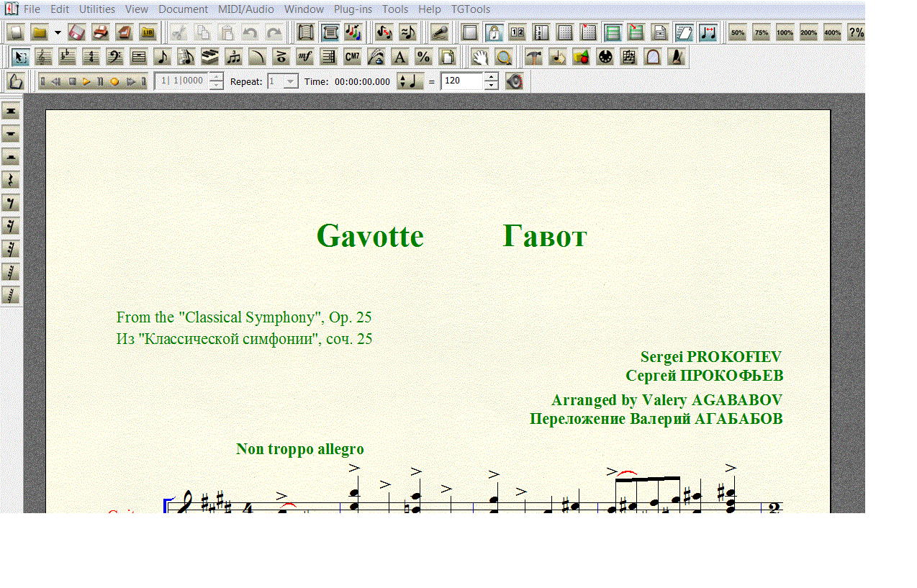Select the Key Signature tool

point(67,57)
